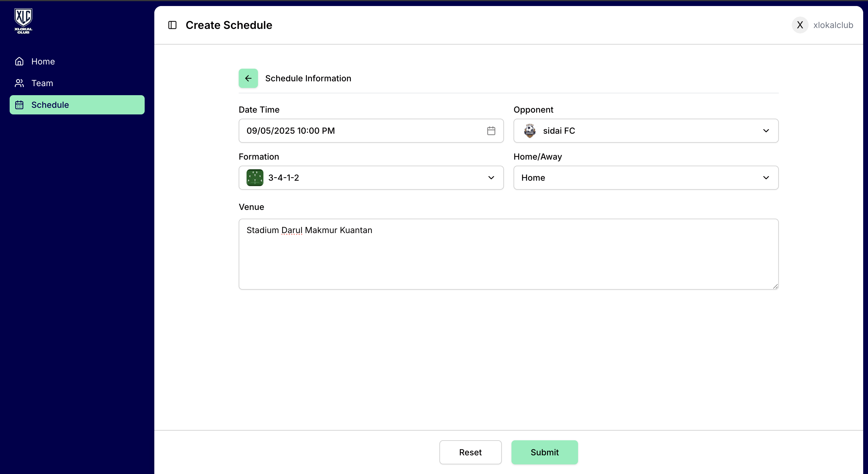868x474 pixels.
Task: Expand the Opponent dropdown chevron
Action: pyautogui.click(x=766, y=131)
